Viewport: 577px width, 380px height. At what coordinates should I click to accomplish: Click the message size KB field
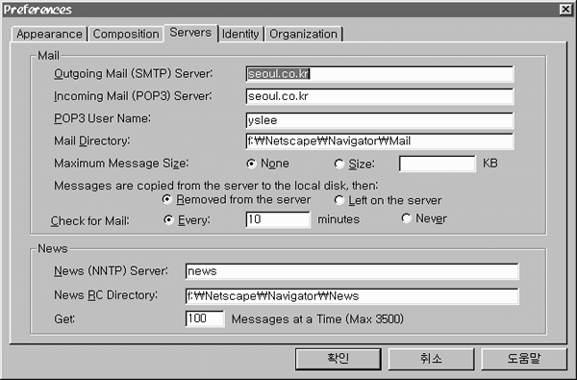coord(438,164)
